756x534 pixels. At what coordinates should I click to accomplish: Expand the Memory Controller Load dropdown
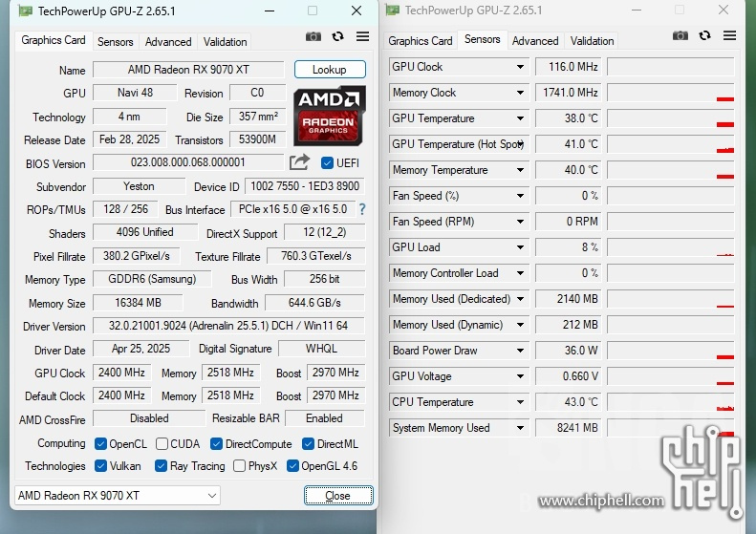[x=520, y=273]
